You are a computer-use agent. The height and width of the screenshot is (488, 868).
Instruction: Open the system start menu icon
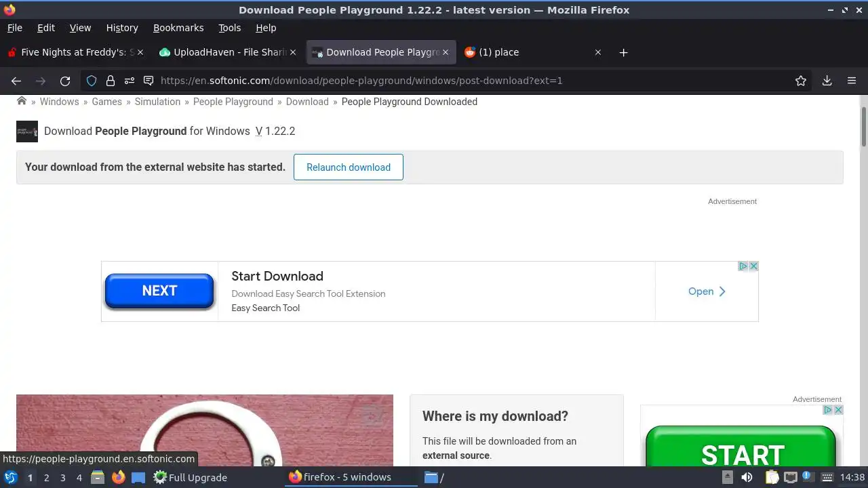click(11, 477)
